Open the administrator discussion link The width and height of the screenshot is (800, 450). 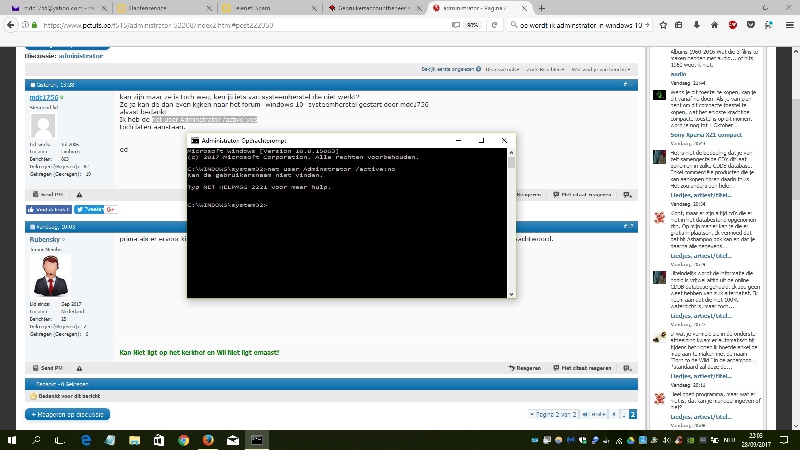click(81, 56)
